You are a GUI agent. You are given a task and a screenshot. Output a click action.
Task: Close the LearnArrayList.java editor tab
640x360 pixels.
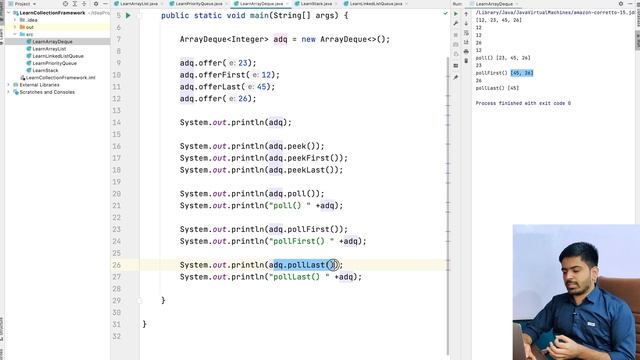pyautogui.click(x=162, y=4)
